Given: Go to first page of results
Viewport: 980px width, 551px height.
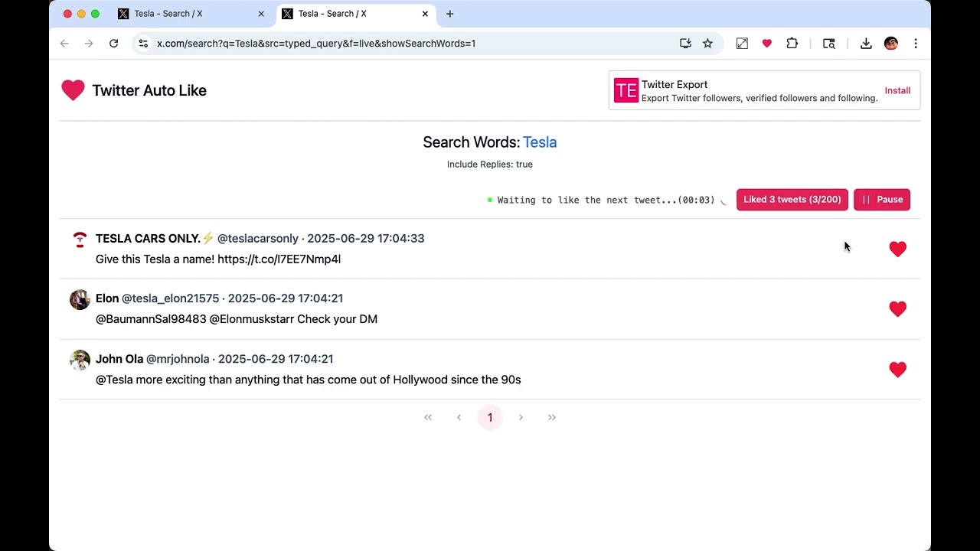Looking at the screenshot, I should (428, 417).
